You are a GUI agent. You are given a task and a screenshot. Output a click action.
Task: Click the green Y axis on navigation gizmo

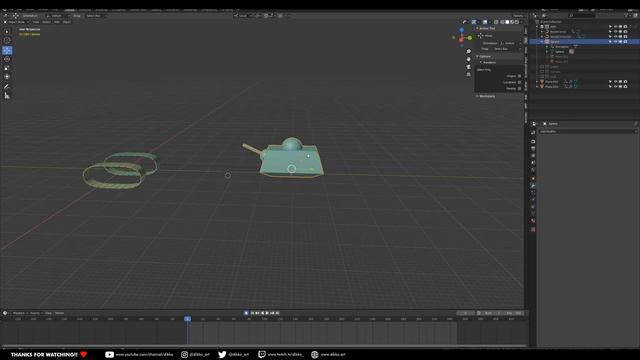(470, 38)
